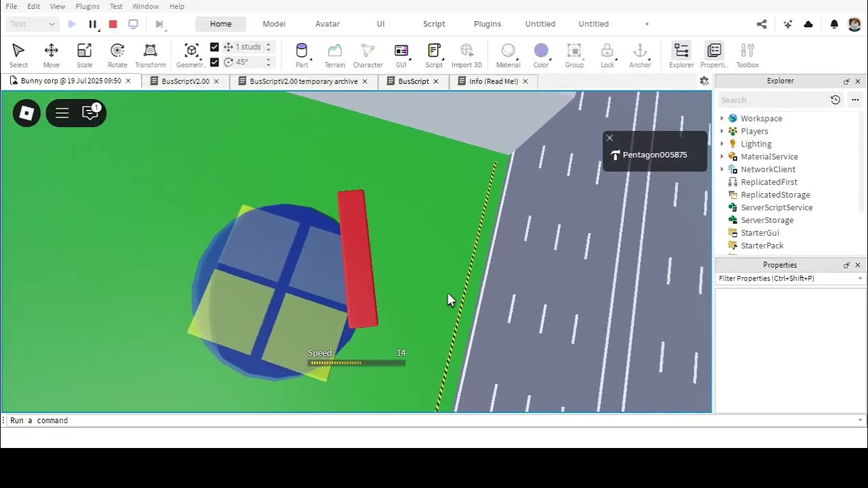Viewport: 868px width, 488px height.
Task: Click the Roblox logo button in viewport
Action: pos(26,113)
